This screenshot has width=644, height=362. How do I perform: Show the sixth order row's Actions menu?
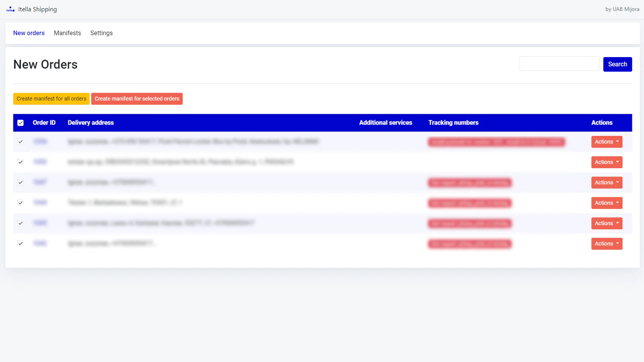[607, 244]
